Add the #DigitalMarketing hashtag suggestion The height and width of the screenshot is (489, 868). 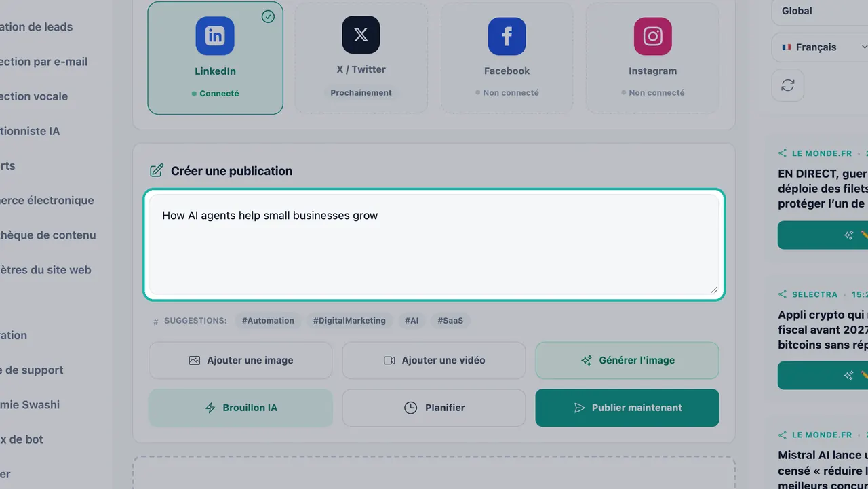(349, 321)
